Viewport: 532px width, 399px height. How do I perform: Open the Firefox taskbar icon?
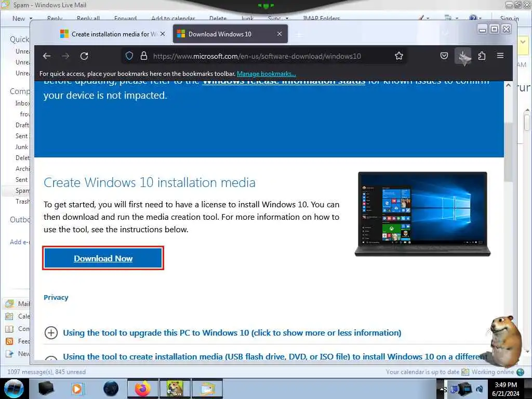[x=143, y=389]
